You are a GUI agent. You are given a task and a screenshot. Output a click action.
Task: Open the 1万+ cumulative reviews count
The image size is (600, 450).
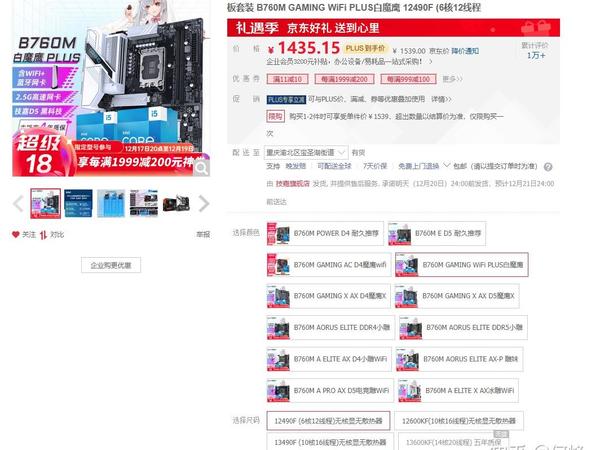(x=536, y=55)
